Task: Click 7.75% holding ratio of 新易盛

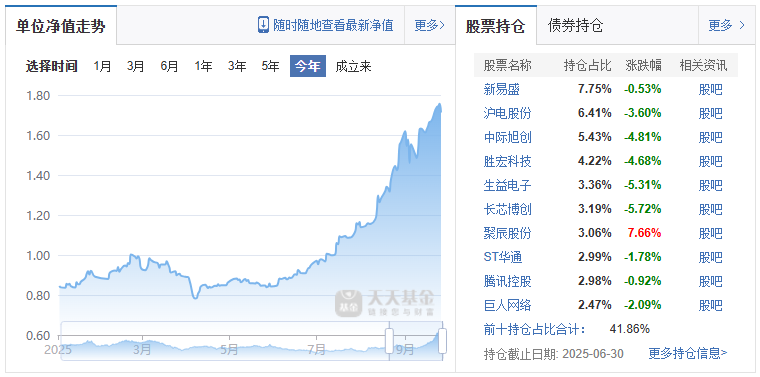Action: point(595,89)
